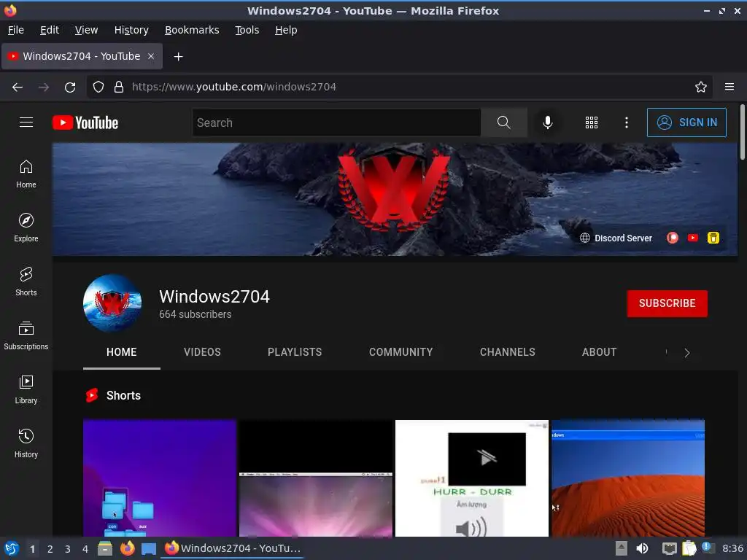This screenshot has width=747, height=560.
Task: Open the red YouTube link icon on banner
Action: (693, 238)
